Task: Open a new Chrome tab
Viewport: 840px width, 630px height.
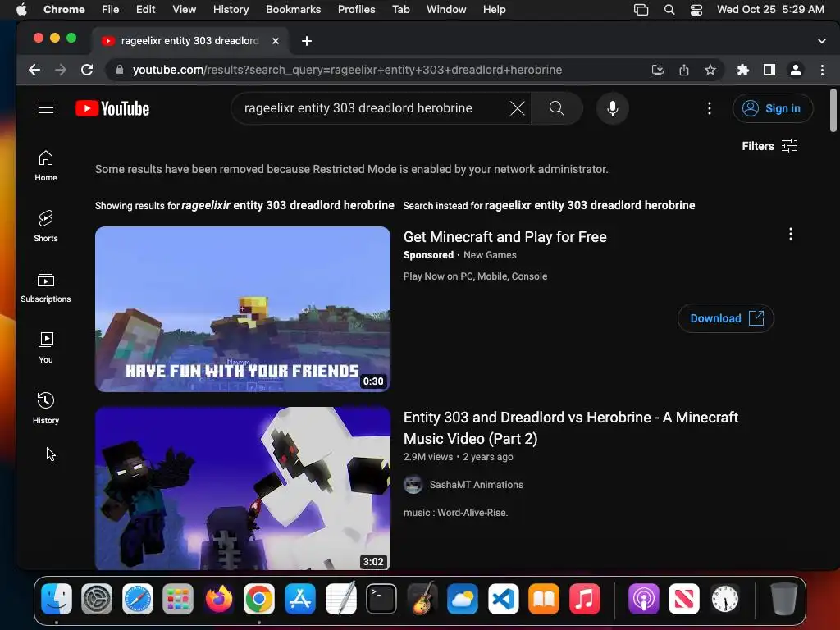Action: (307, 41)
